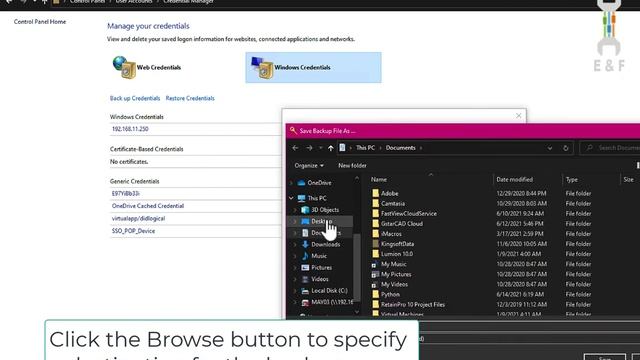The height and width of the screenshot is (360, 640).
Task: Open the Back up Credentials link
Action: pos(135,98)
